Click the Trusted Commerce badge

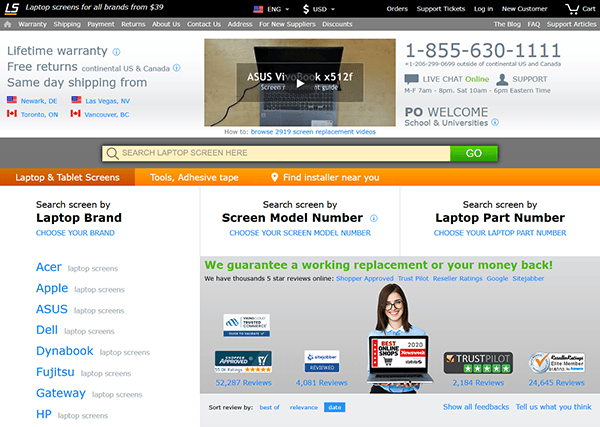[x=246, y=326]
